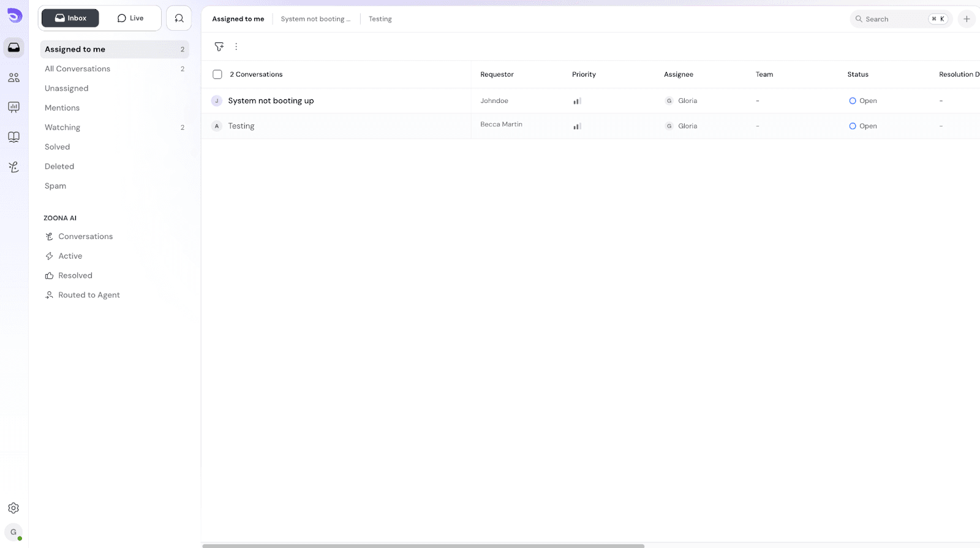Open the three-dot more options menu

coord(236,47)
